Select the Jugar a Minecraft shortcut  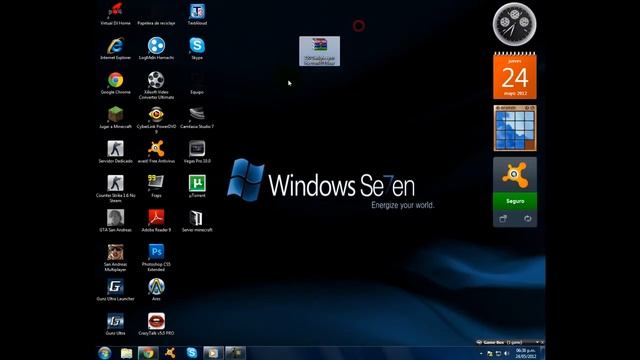click(x=116, y=118)
